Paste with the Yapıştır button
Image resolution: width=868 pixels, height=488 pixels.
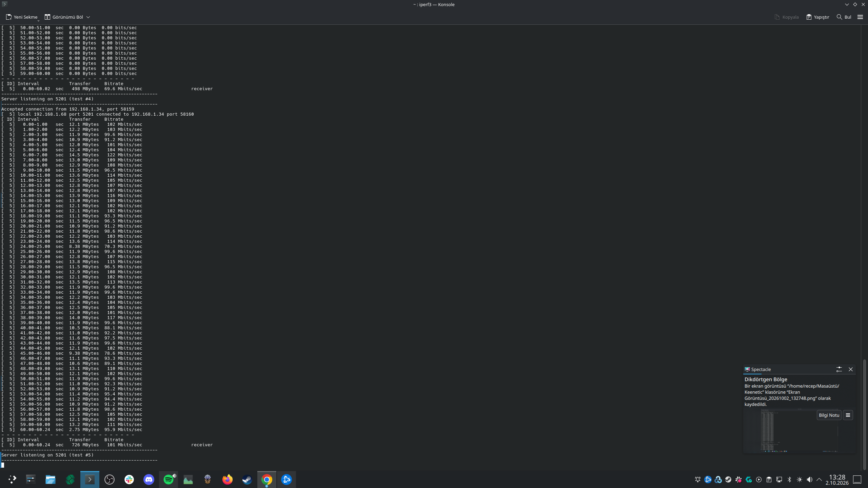817,17
